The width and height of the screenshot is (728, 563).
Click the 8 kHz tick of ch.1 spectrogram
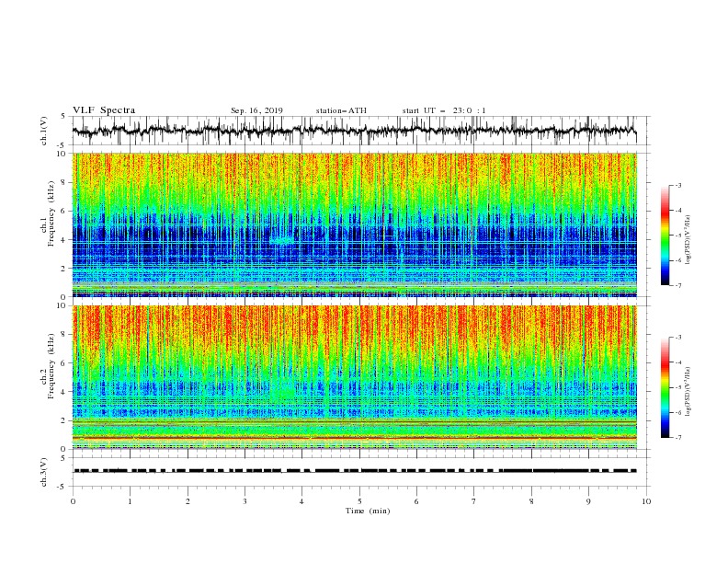[x=64, y=182]
